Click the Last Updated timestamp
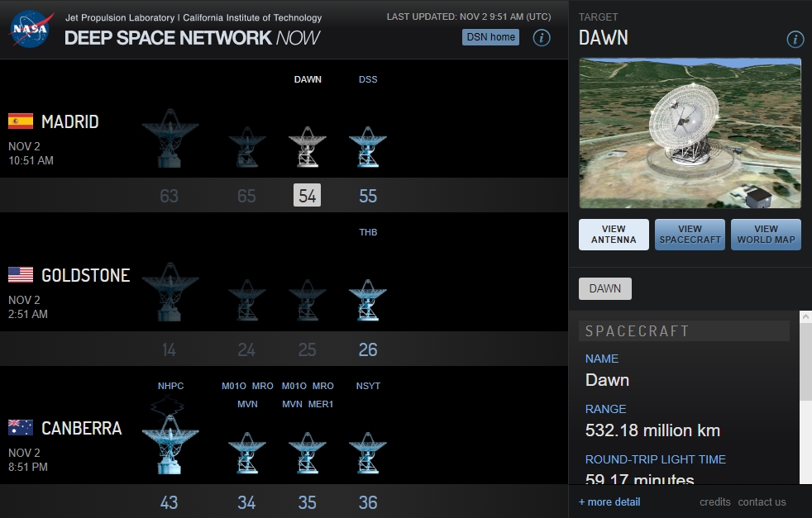This screenshot has width=812, height=518. [469, 17]
